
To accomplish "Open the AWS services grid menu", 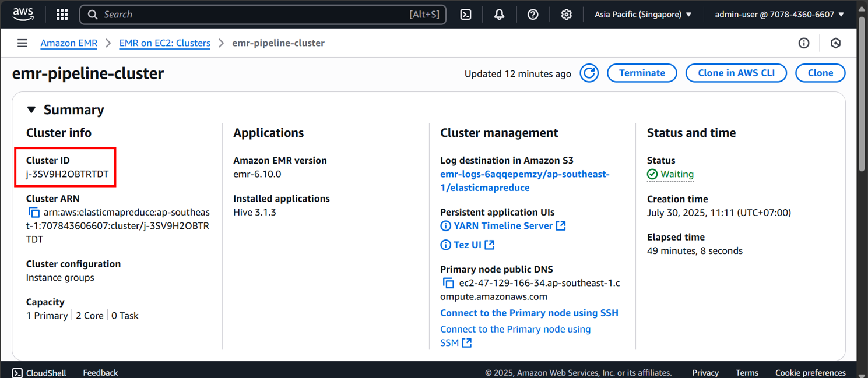I will tap(62, 15).
